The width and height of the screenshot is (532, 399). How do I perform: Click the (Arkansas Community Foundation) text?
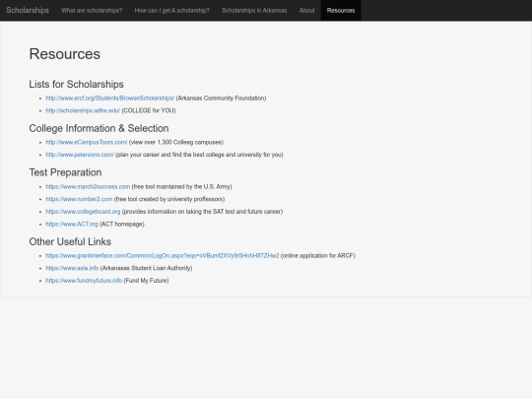click(x=221, y=99)
